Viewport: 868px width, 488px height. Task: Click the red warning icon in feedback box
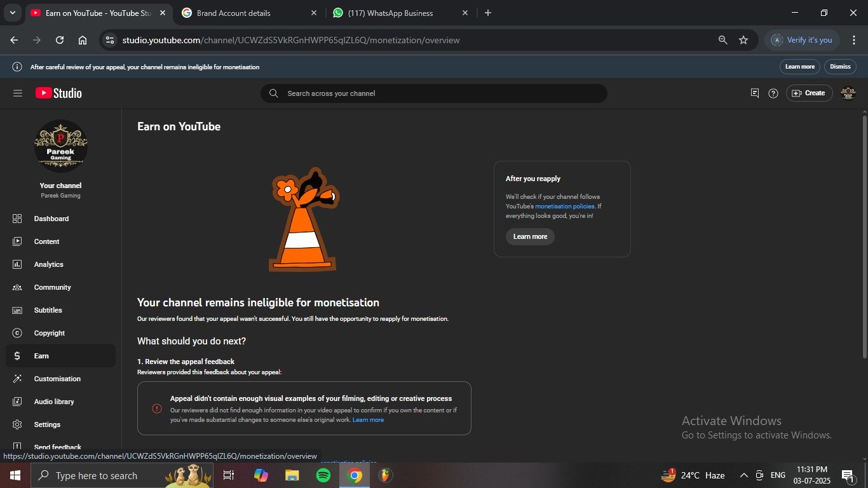coord(157,409)
